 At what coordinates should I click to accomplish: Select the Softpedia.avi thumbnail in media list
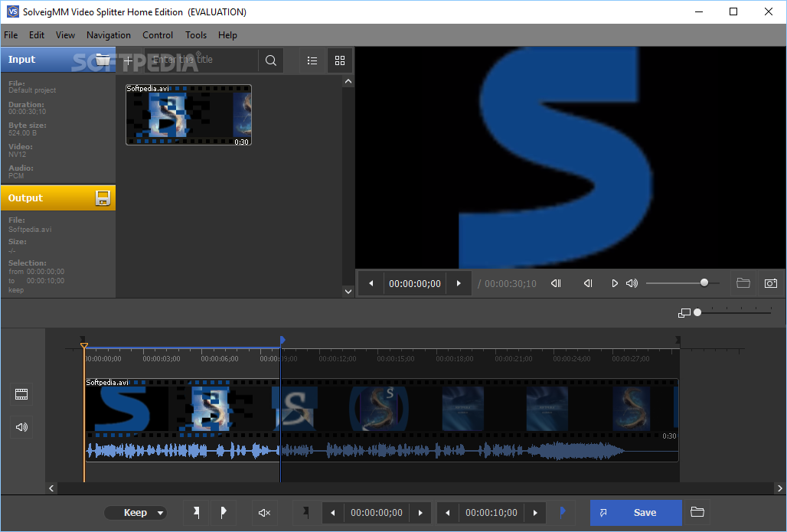[188, 115]
